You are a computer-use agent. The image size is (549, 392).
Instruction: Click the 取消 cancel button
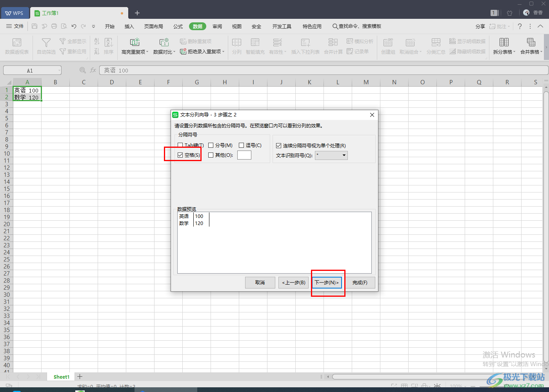(260, 283)
